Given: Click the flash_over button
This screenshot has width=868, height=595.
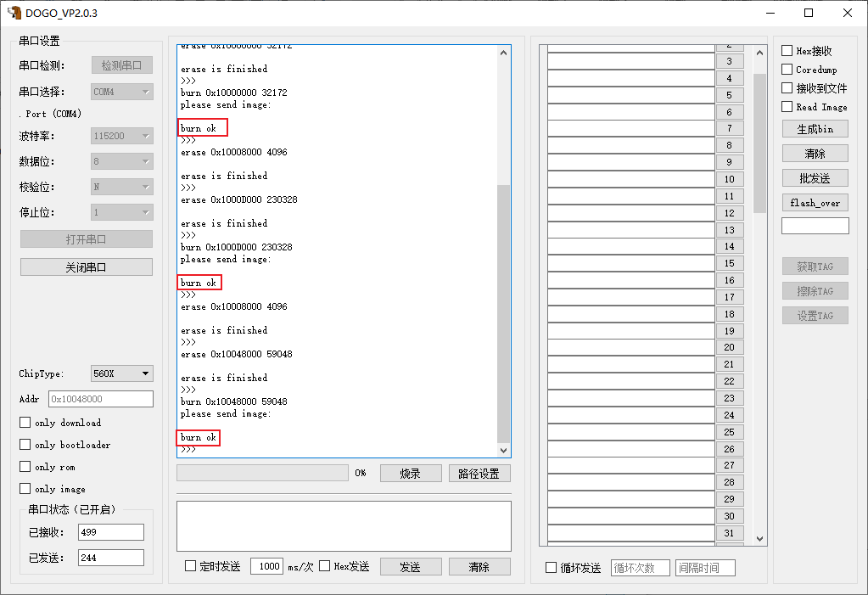Looking at the screenshot, I should tap(815, 203).
